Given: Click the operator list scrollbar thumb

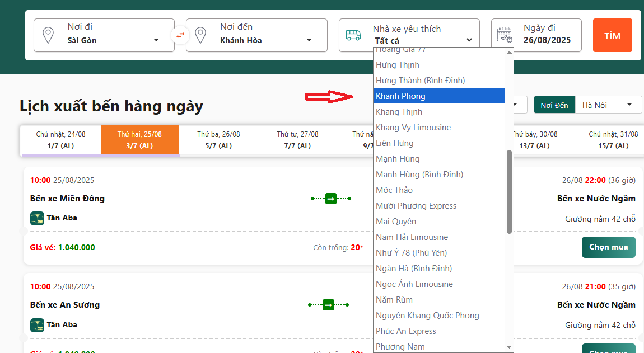Looking at the screenshot, I should point(509,191).
